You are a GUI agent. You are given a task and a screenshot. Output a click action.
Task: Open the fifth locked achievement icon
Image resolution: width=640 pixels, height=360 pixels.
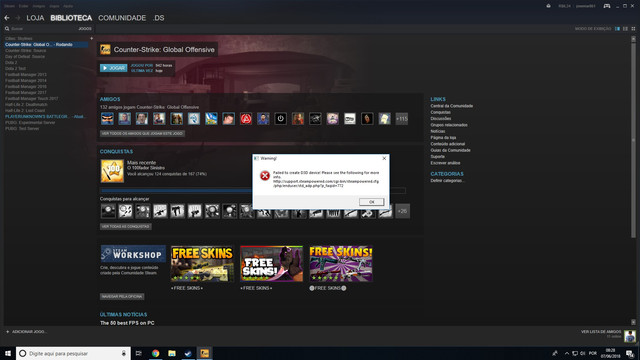(x=178, y=211)
